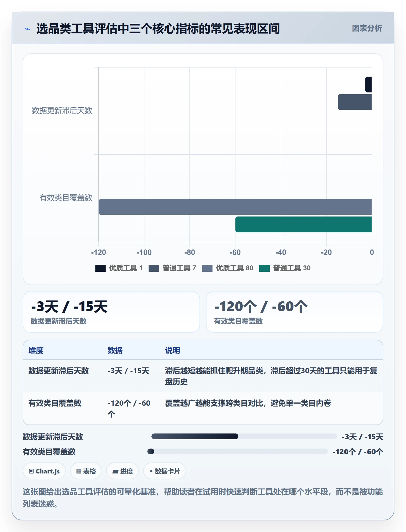Screen dimensions: 406x532
Task: Click the dark 优质工具 1 bar in chart
Action: point(368,85)
